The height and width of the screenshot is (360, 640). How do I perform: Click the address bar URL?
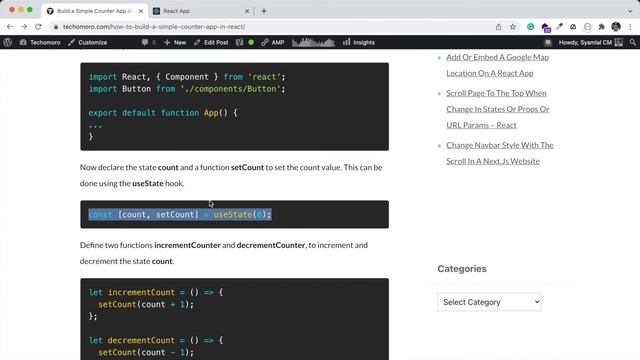click(x=153, y=27)
